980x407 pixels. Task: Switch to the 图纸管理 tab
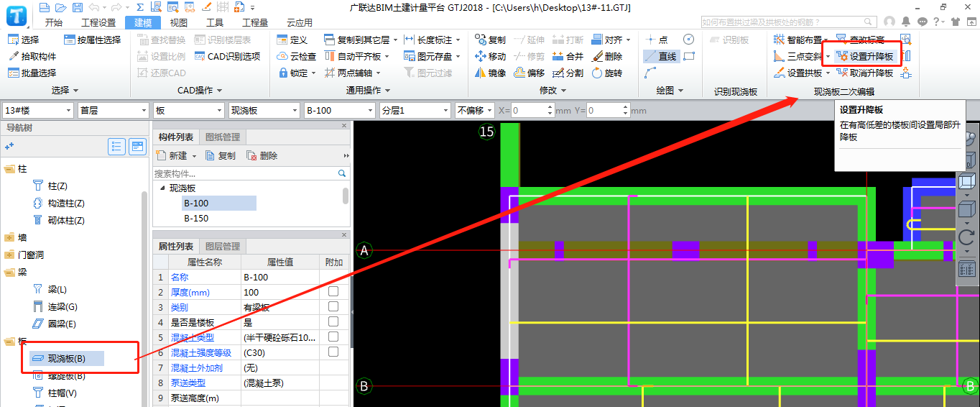pos(223,137)
